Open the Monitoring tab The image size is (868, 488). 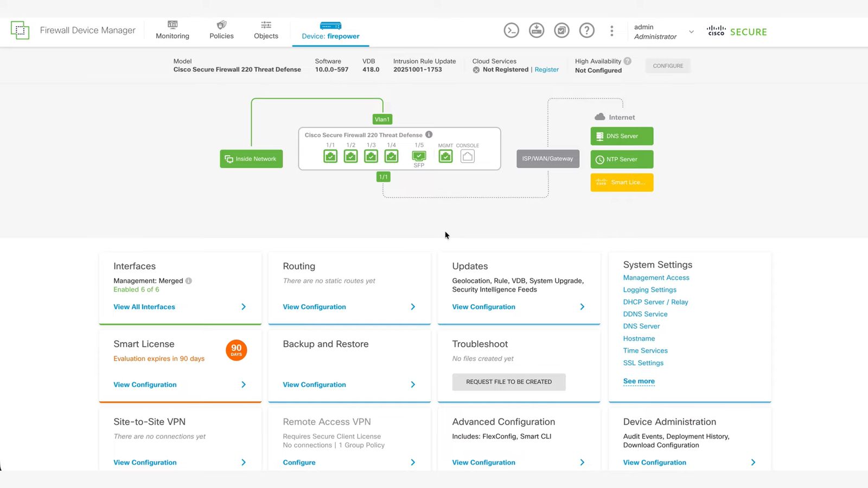[173, 30]
